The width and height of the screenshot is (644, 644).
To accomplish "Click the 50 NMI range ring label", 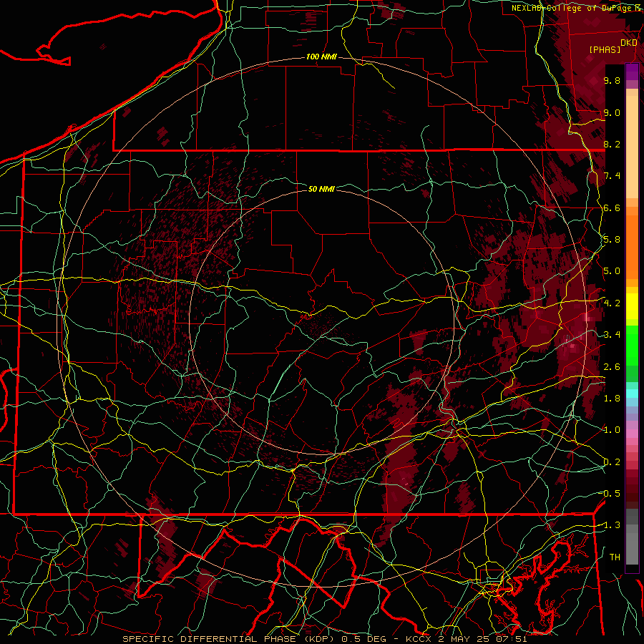I will (x=321, y=189).
